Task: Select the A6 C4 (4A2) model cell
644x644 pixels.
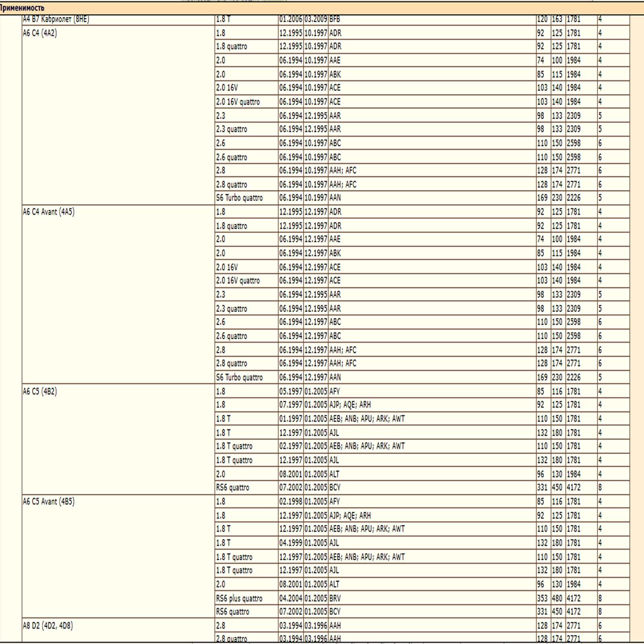Action: tap(40, 33)
